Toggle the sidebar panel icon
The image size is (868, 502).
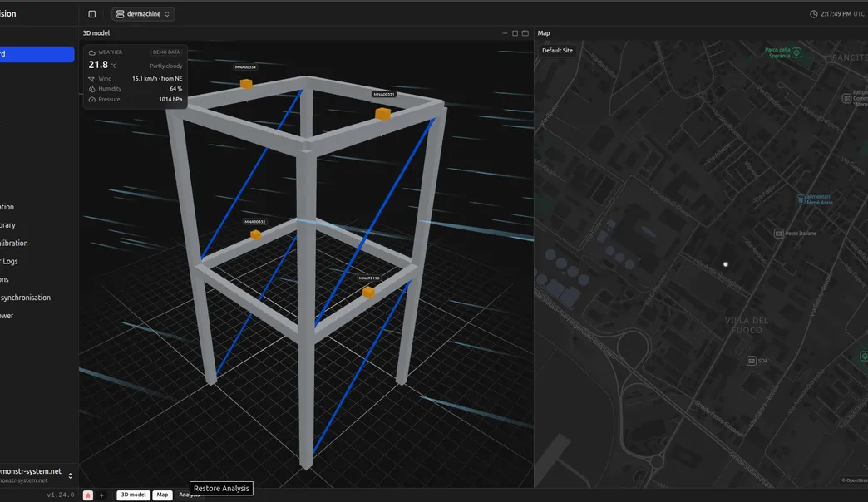(92, 14)
